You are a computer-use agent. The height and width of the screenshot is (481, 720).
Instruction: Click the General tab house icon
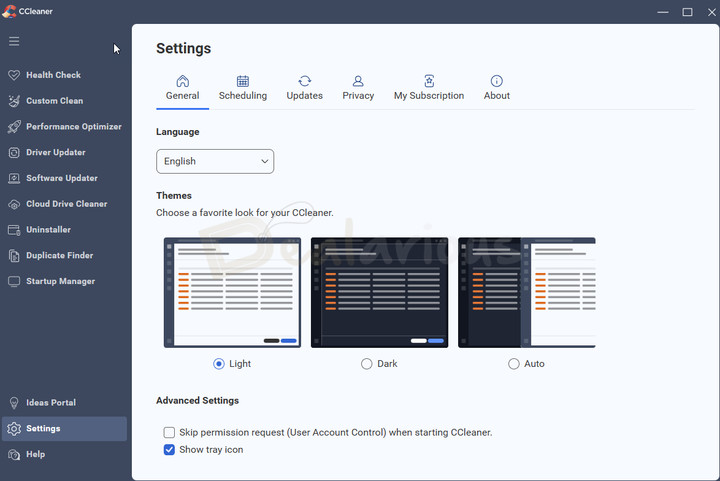pyautogui.click(x=183, y=81)
